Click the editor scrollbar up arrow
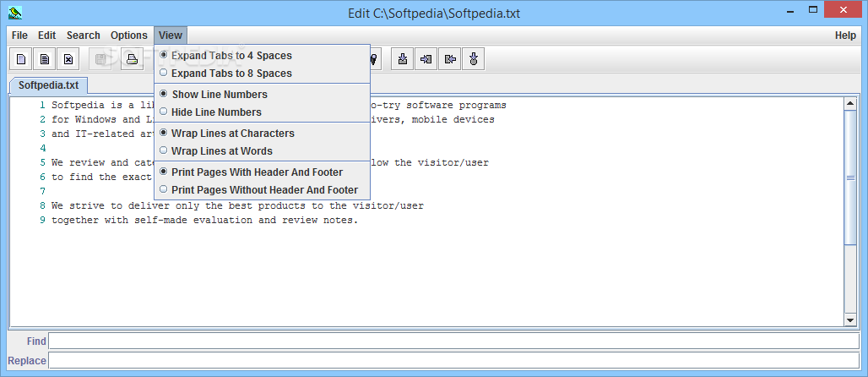 [x=850, y=104]
